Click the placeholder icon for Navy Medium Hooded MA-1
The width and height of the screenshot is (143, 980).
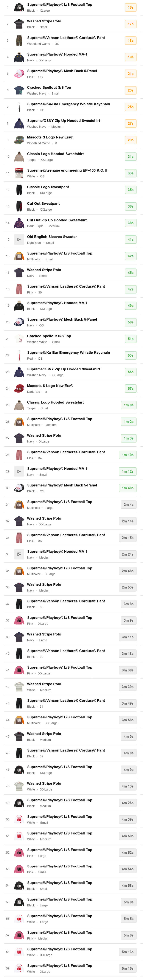click(x=19, y=554)
